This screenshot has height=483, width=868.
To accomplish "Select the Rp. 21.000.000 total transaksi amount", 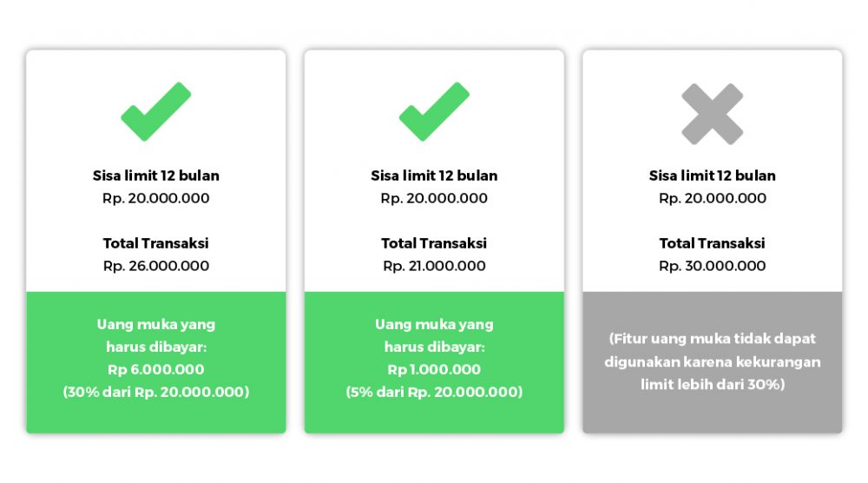I will click(x=434, y=266).
